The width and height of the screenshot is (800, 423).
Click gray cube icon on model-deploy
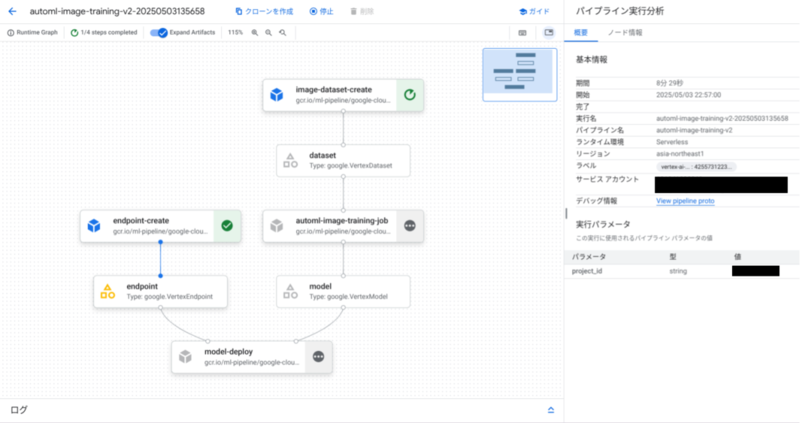(185, 357)
